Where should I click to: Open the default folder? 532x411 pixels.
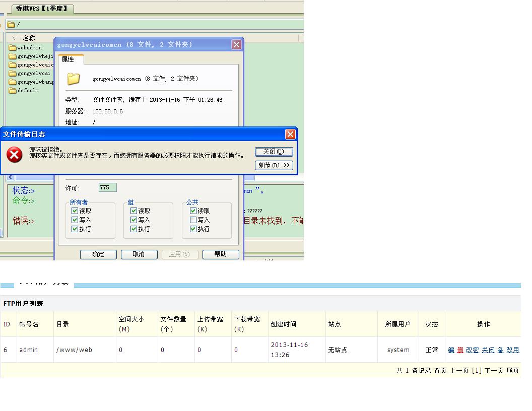pyautogui.click(x=28, y=91)
